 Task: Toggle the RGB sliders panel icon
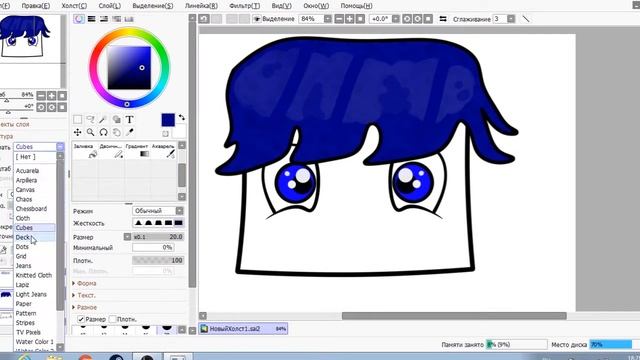click(91, 19)
